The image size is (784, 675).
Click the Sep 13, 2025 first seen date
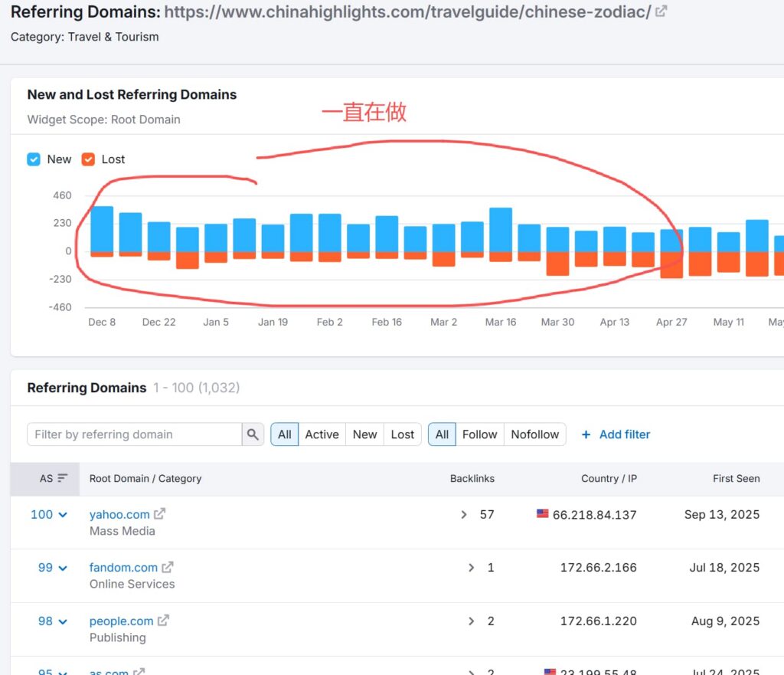[x=722, y=514]
